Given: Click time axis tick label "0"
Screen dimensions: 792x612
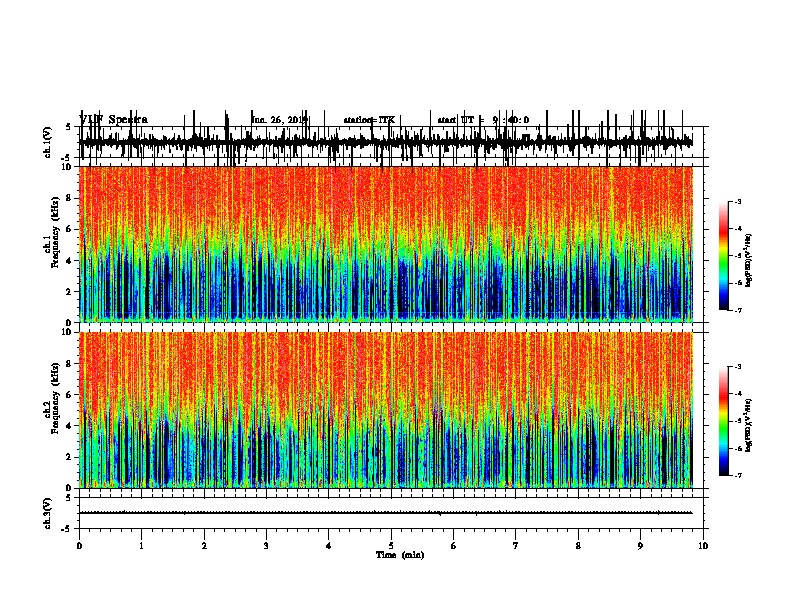Looking at the screenshot, I should [79, 546].
